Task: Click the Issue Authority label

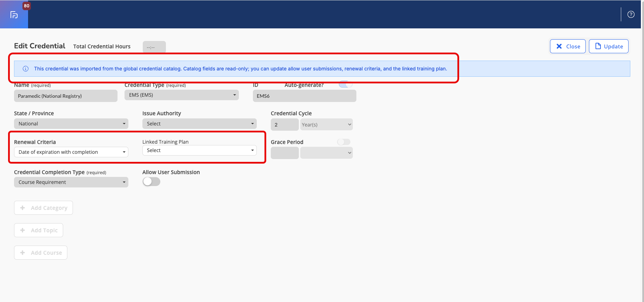Action: click(x=162, y=113)
